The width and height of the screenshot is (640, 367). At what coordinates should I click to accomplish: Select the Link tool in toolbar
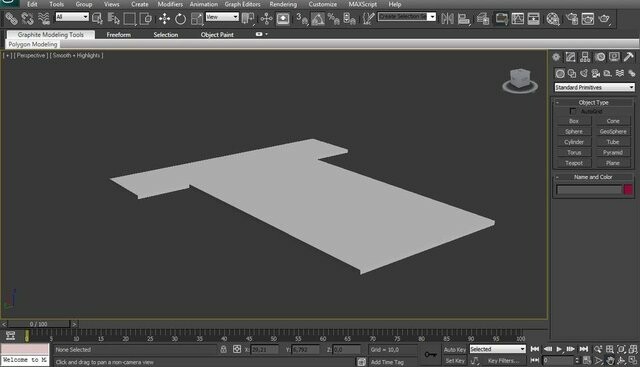(11, 18)
